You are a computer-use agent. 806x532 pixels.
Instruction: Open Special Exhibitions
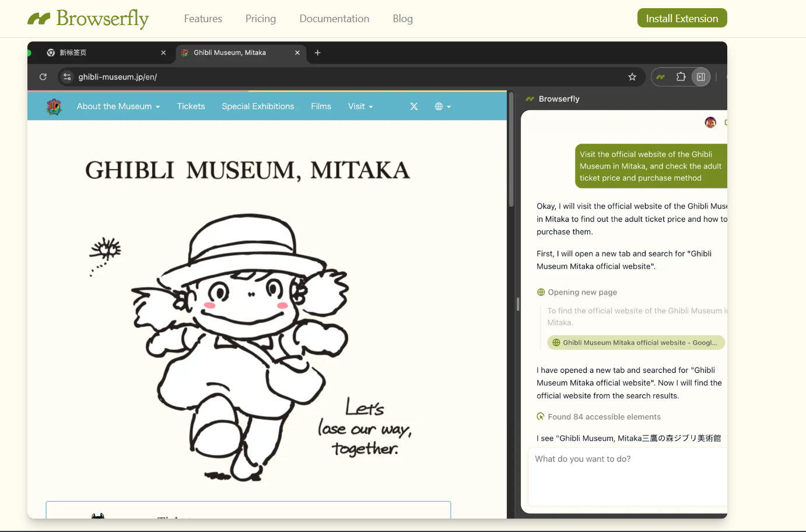pyautogui.click(x=258, y=106)
